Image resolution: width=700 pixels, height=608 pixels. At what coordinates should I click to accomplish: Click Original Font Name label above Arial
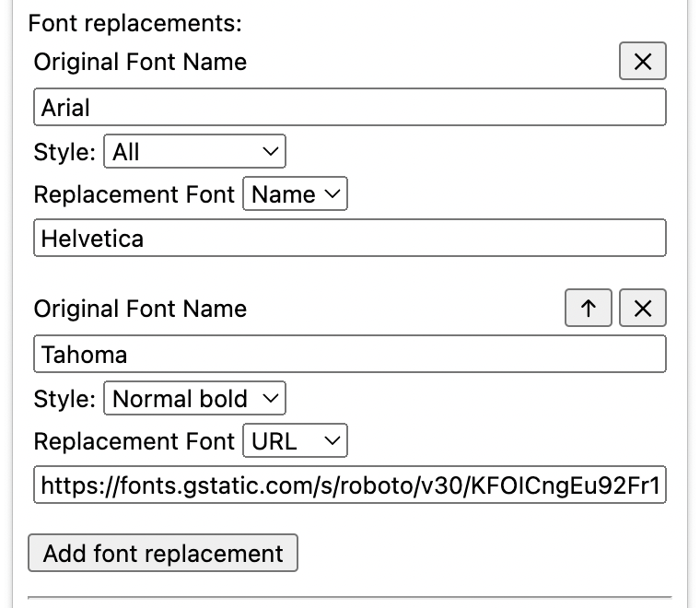click(x=140, y=63)
